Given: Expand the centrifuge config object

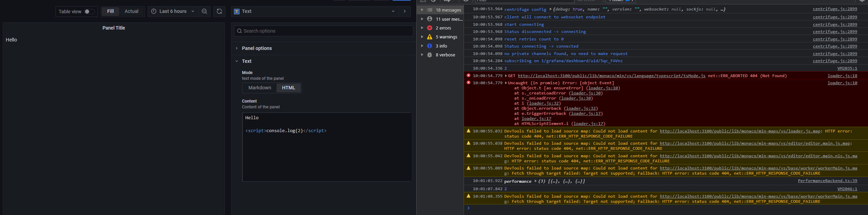Looking at the screenshot, I should click(x=550, y=9).
